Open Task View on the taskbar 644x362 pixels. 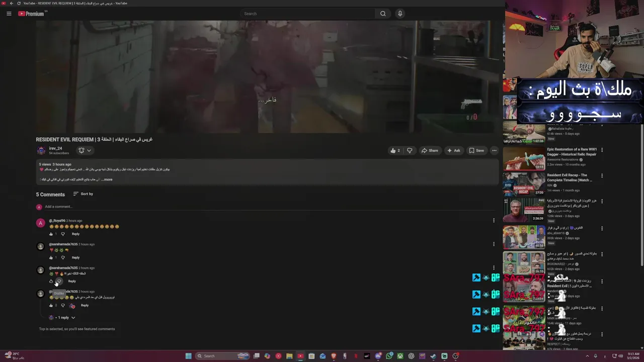pyautogui.click(x=256, y=356)
